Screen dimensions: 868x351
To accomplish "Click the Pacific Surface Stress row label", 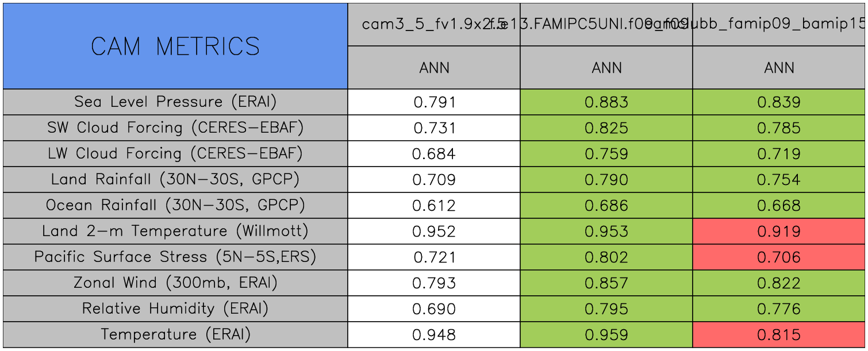I will pos(175,257).
